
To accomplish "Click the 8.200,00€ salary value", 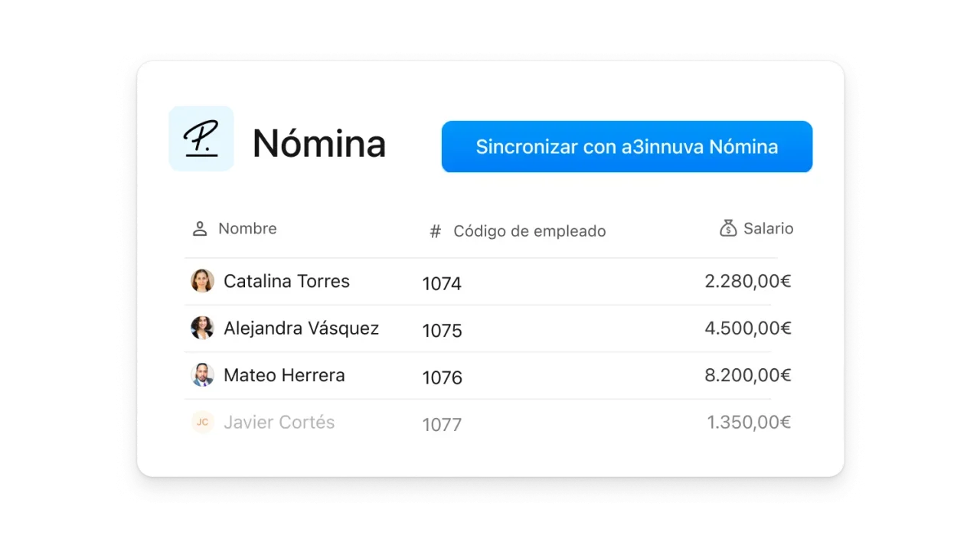I will [x=747, y=375].
